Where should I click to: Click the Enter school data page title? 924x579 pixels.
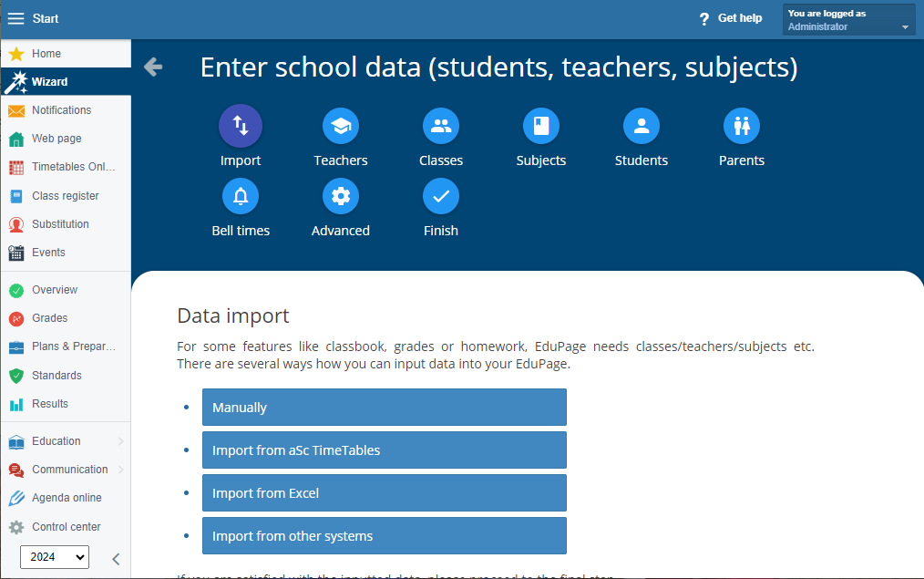tap(498, 67)
